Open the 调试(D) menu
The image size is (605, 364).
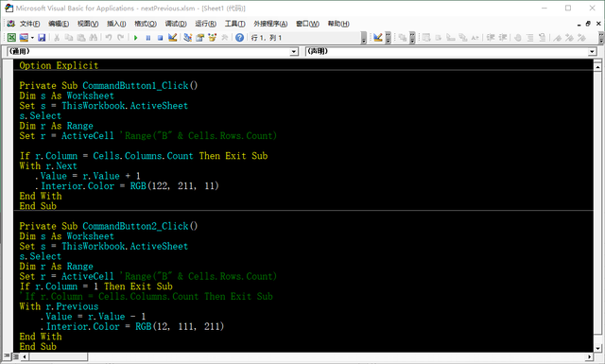(x=176, y=24)
